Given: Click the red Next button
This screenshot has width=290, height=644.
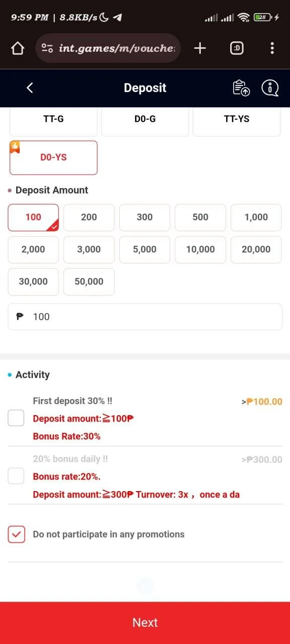Looking at the screenshot, I should [145, 623].
